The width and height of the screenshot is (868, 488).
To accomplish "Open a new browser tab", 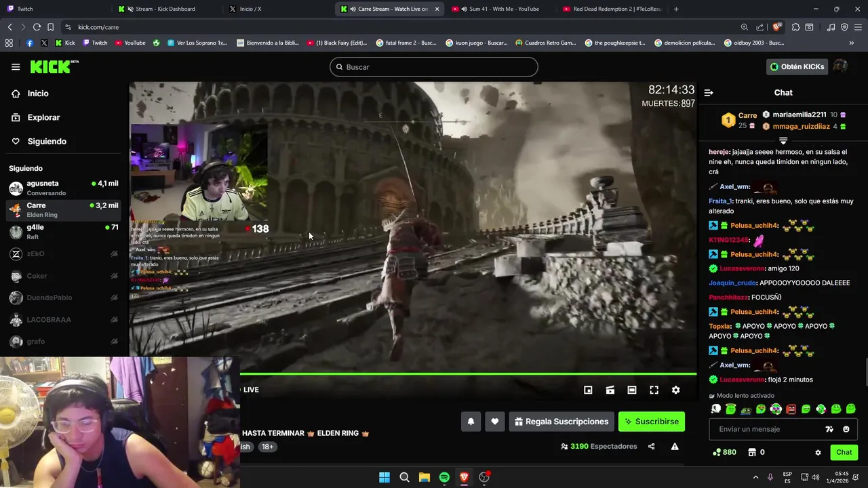I will [x=676, y=9].
